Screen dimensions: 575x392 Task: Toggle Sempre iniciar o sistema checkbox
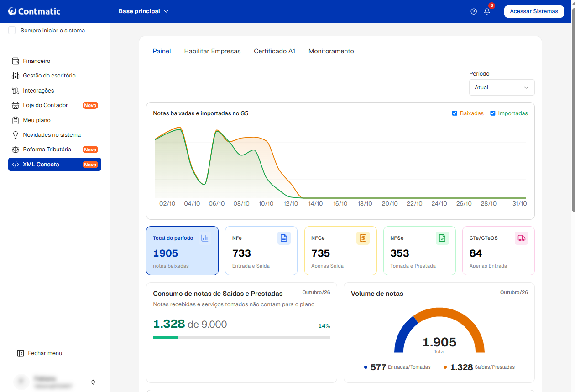click(12, 31)
